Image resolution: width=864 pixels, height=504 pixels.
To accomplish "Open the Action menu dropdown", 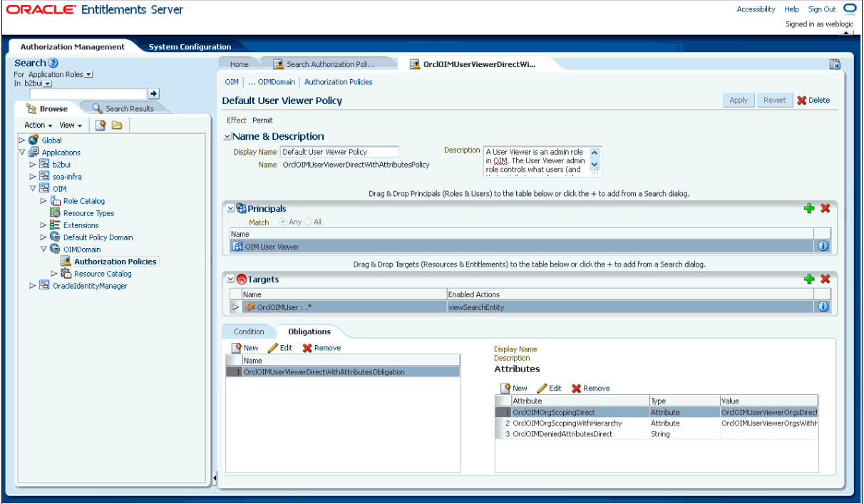I will click(38, 125).
